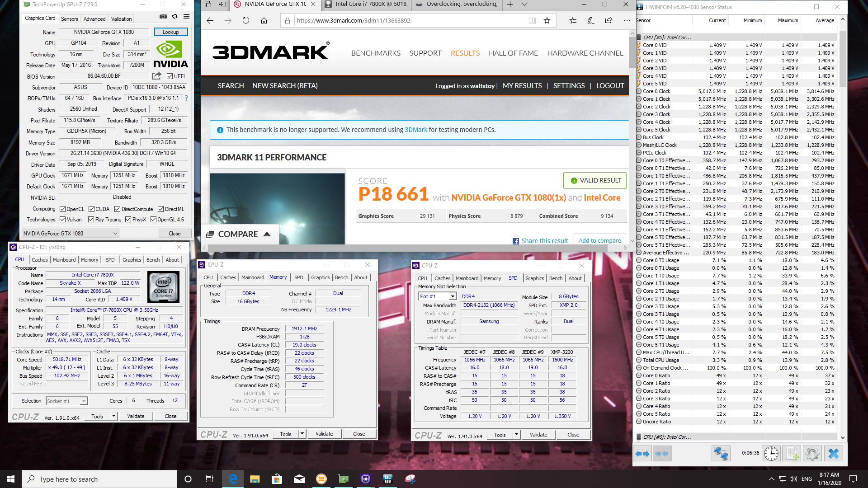Image resolution: width=868 pixels, height=488 pixels.
Task: Click the Bus Interface question mark
Action: (186, 98)
